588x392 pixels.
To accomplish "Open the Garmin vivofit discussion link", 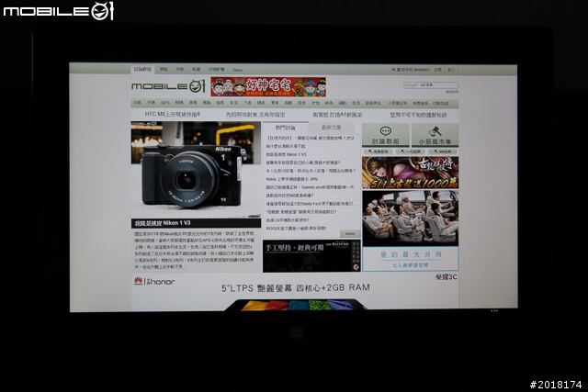I will (310, 187).
